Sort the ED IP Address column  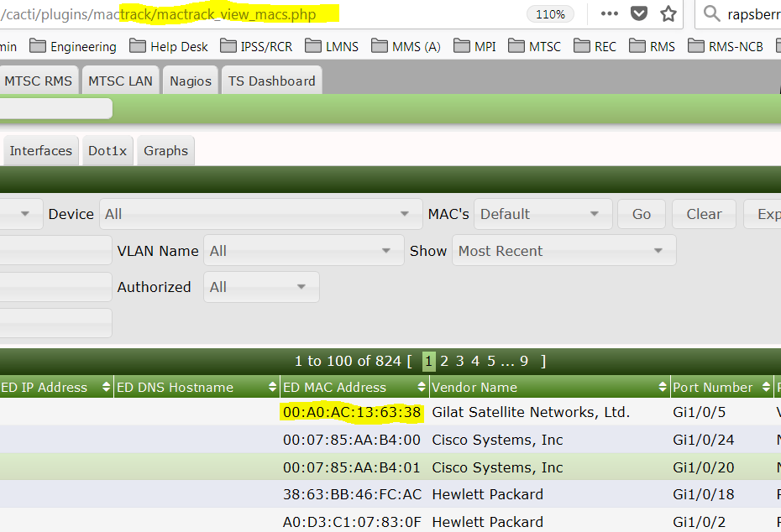tap(107, 387)
